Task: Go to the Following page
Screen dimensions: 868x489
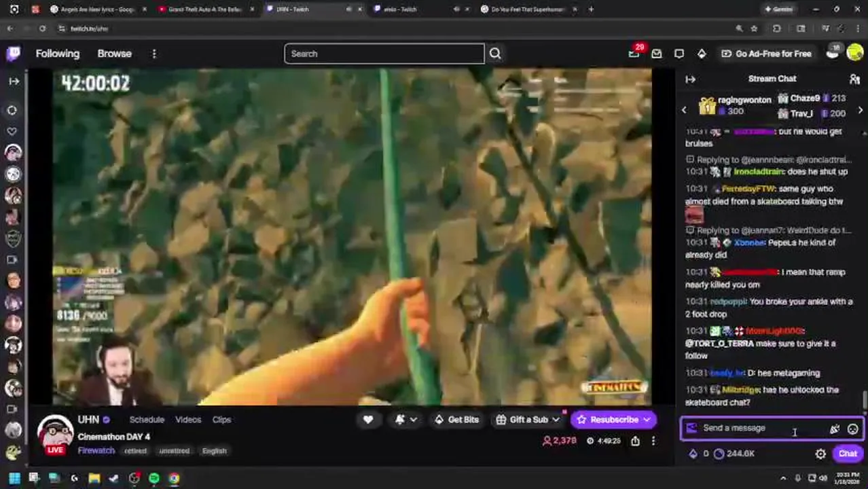Action: point(58,54)
